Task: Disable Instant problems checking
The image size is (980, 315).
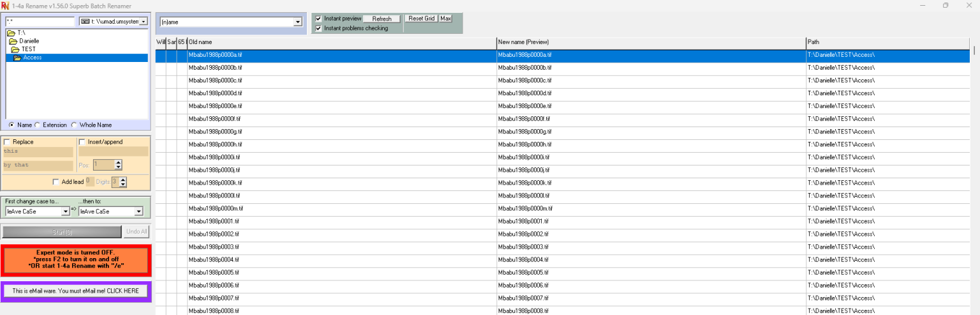Action: [318, 28]
